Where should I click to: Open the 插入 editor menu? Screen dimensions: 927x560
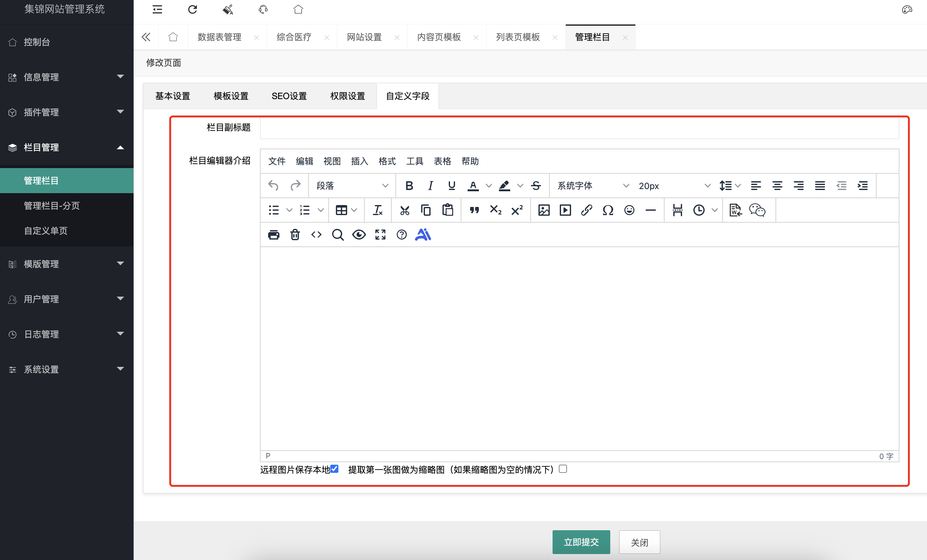(360, 161)
